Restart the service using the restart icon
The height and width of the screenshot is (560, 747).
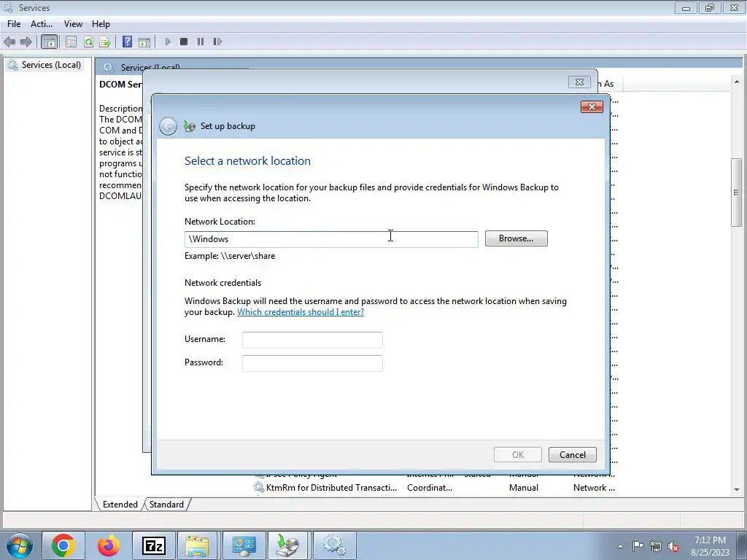coord(217,42)
